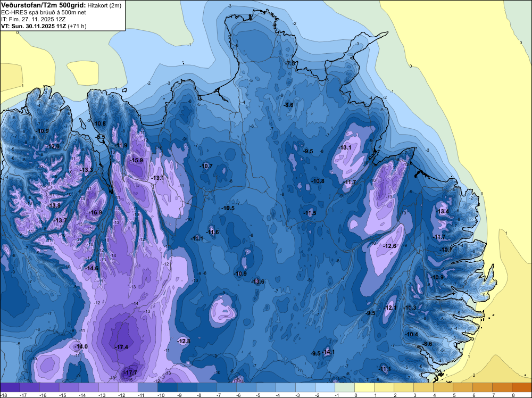Select the -10.5 temperature value
Image resolution: width=532 pixels, height=398 pixels.
(228, 208)
